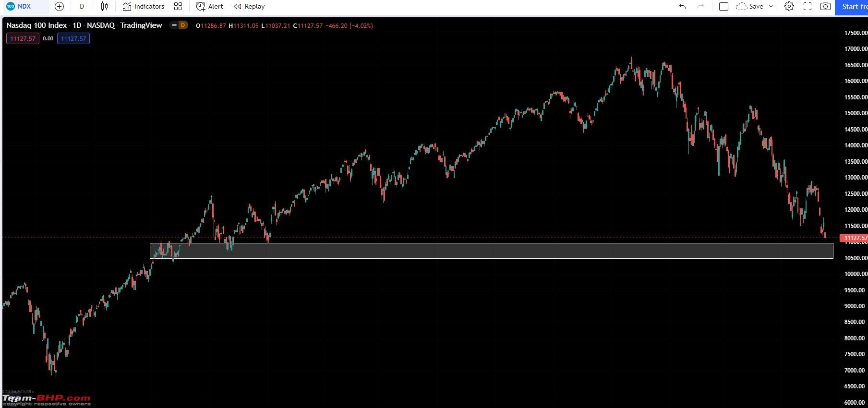Click the 12500.00 price axis label
This screenshot has width=868, height=408.
click(856, 194)
